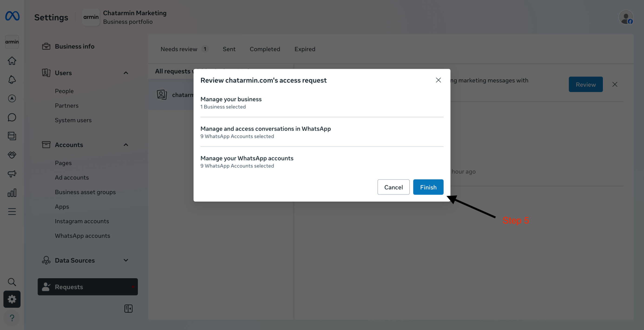
Task: Switch to the Completed tab
Action: [265, 49]
